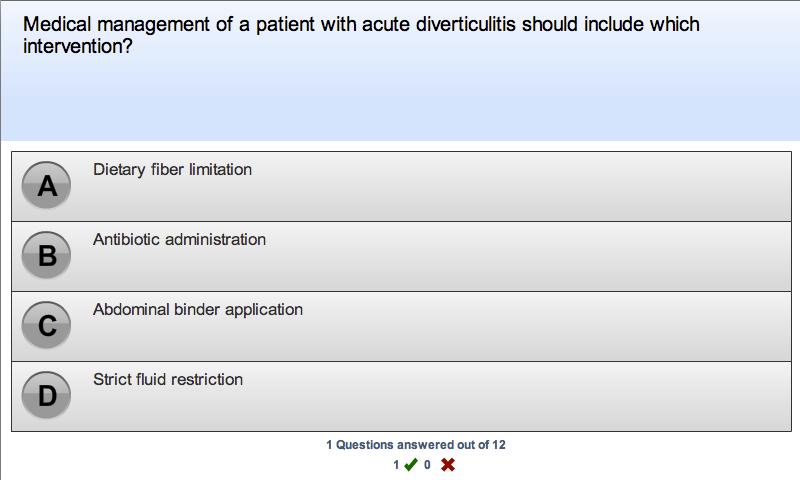Click the green checkmark correct-count icon

click(x=410, y=465)
